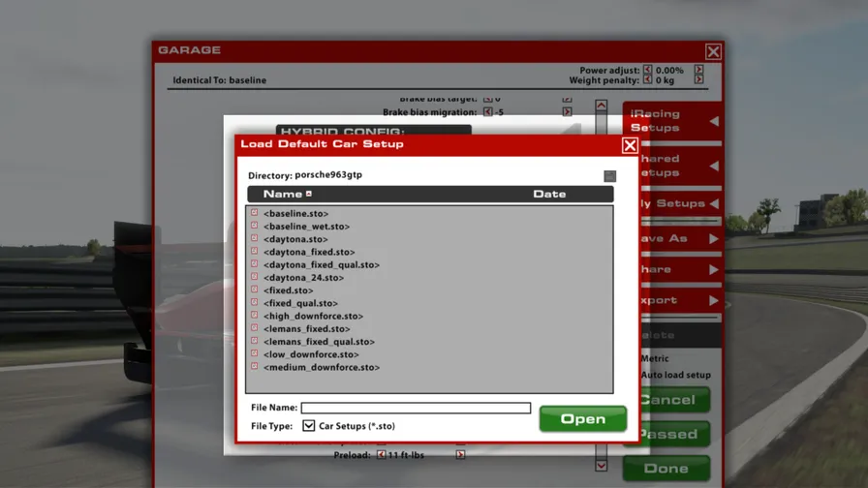Click the file icon next to daytona_fixed_qual.sto
This screenshot has height=488, width=868.
[x=254, y=264]
